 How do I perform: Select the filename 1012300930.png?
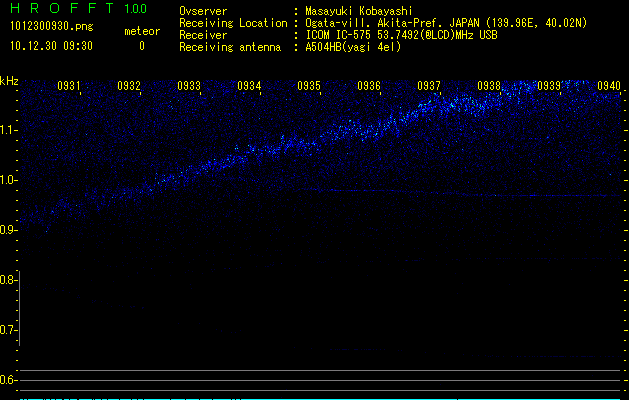pos(52,27)
